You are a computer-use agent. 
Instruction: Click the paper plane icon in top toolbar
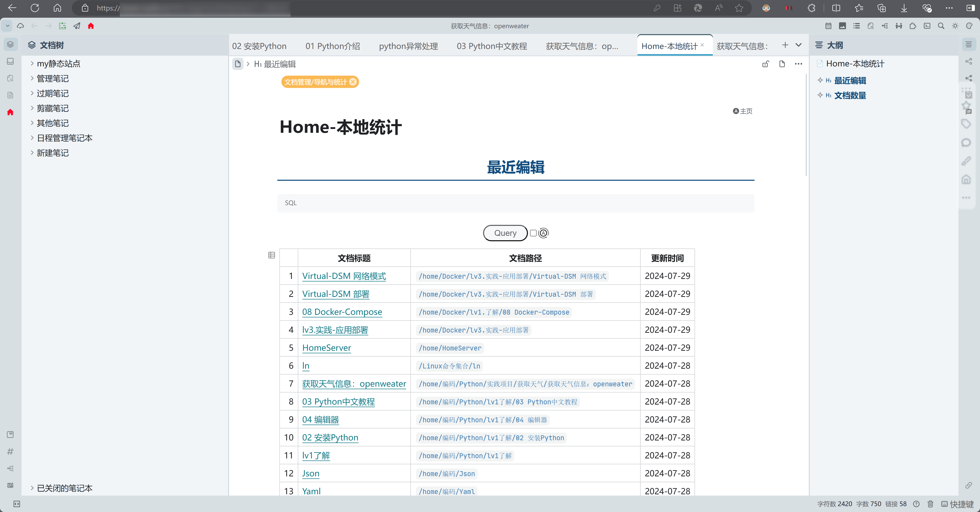tap(77, 26)
